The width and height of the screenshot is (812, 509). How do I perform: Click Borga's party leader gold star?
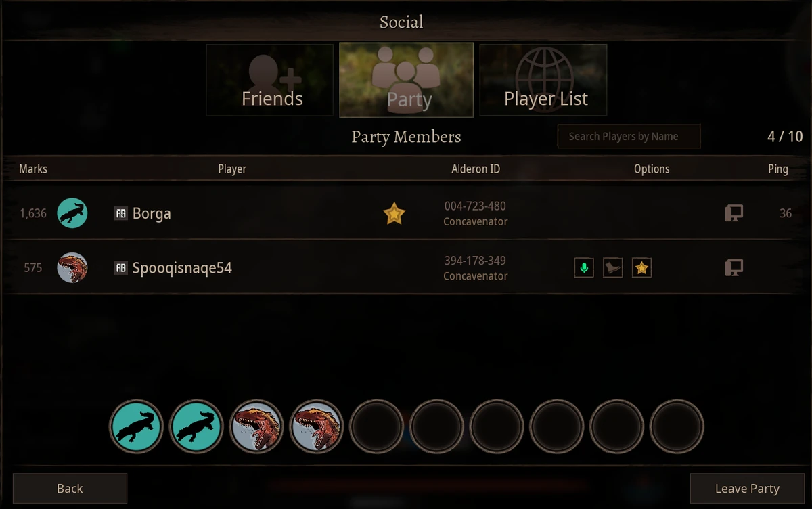[x=394, y=214]
